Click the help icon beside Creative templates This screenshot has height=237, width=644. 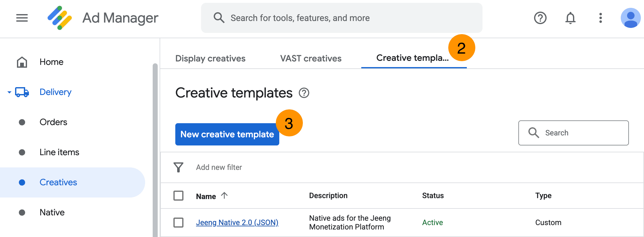(304, 93)
